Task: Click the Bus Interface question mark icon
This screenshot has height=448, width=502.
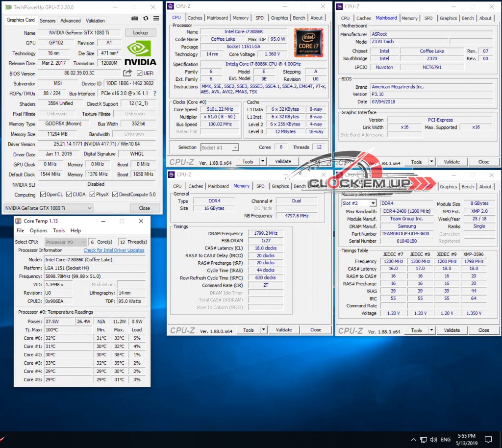Action: click(x=155, y=94)
